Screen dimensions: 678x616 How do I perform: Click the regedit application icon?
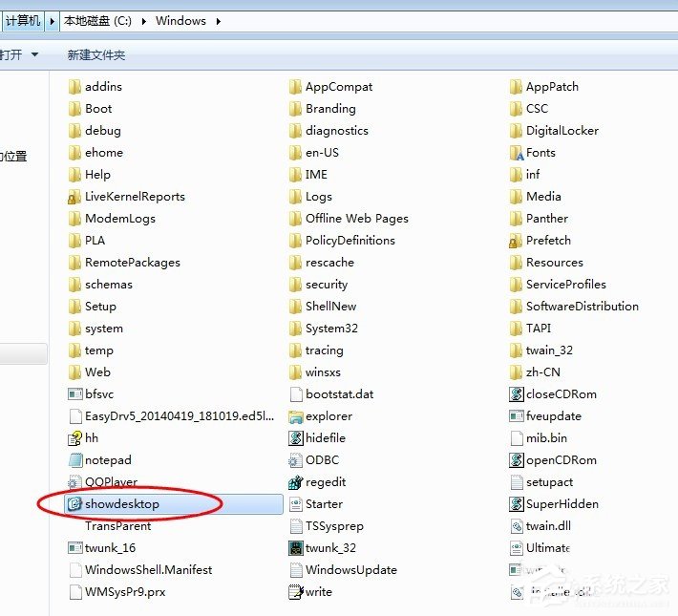(x=296, y=482)
